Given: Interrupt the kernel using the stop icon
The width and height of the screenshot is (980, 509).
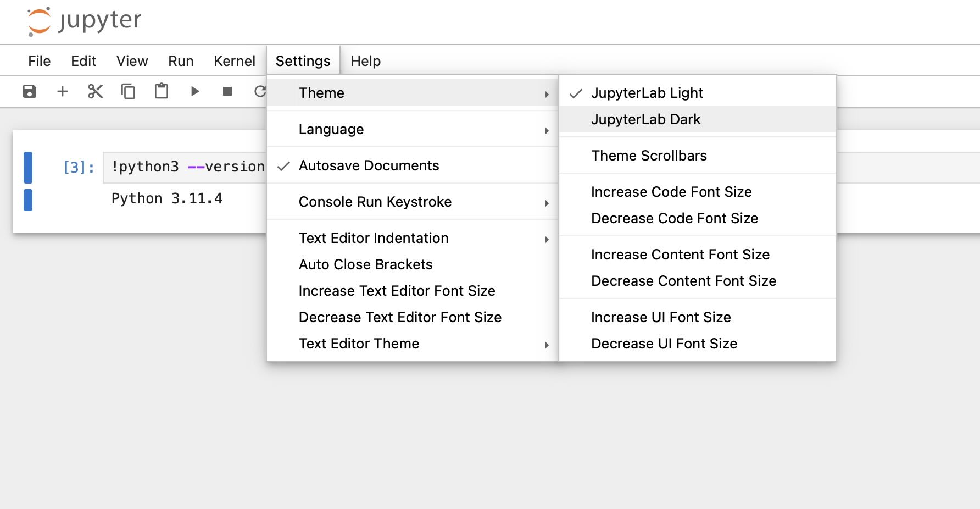Looking at the screenshot, I should tap(226, 91).
